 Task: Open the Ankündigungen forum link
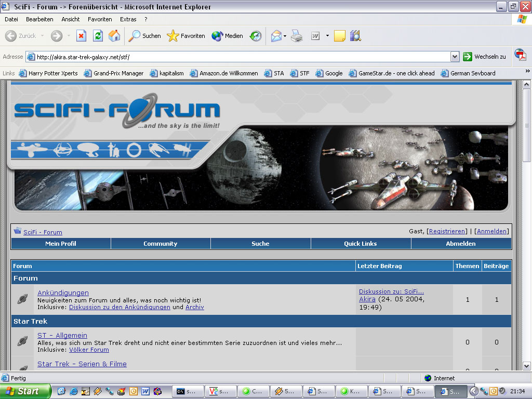click(63, 292)
